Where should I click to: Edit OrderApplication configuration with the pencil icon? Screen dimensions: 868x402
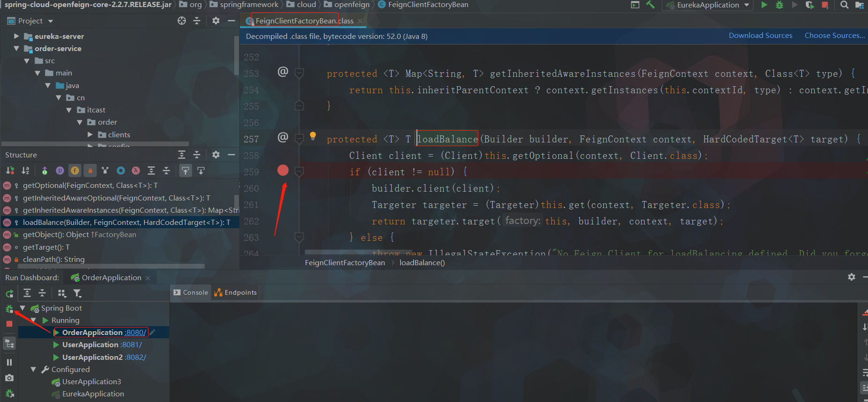152,332
